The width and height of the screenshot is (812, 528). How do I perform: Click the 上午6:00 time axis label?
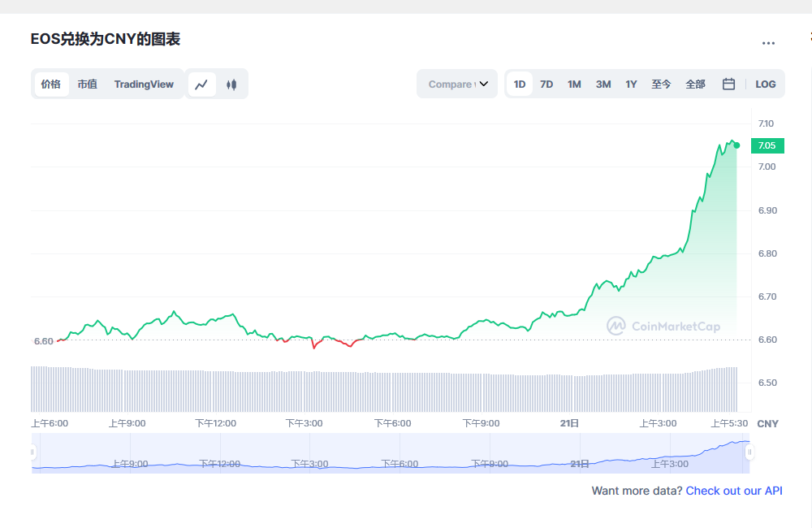point(50,423)
